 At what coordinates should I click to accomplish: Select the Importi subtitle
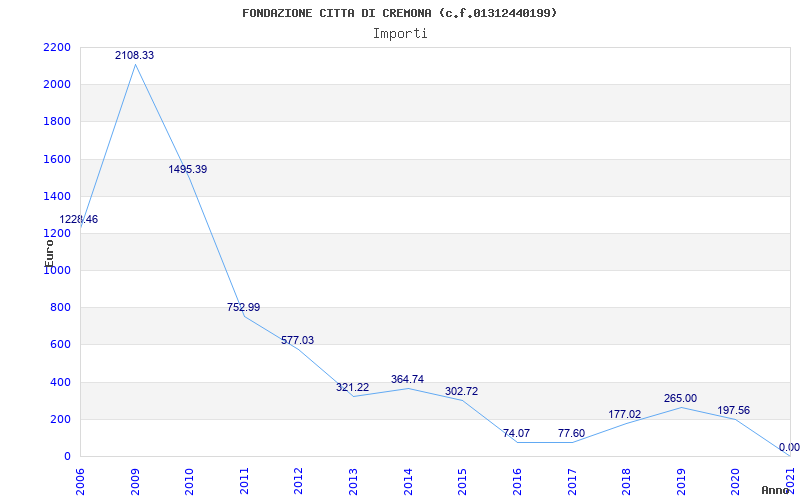(x=400, y=34)
